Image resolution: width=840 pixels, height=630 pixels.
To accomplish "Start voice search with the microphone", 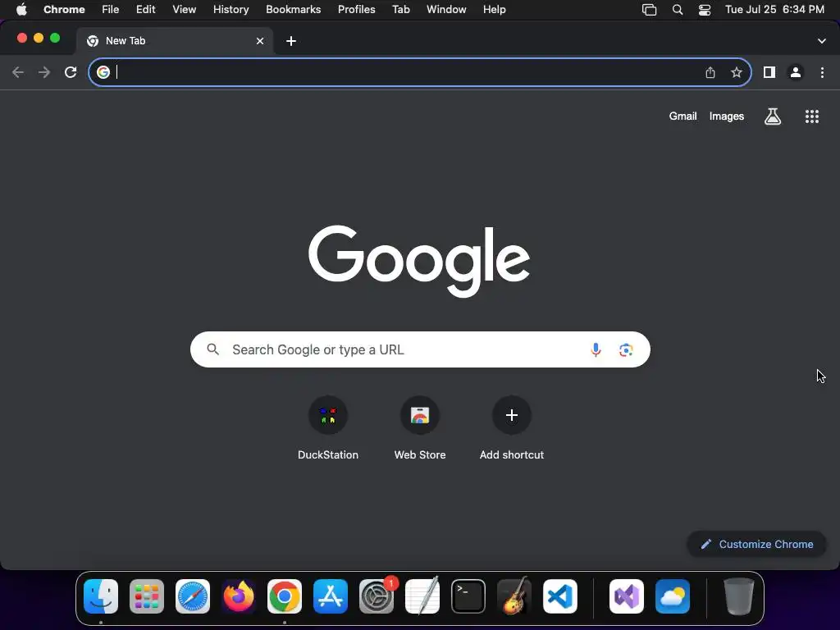I will [596, 349].
